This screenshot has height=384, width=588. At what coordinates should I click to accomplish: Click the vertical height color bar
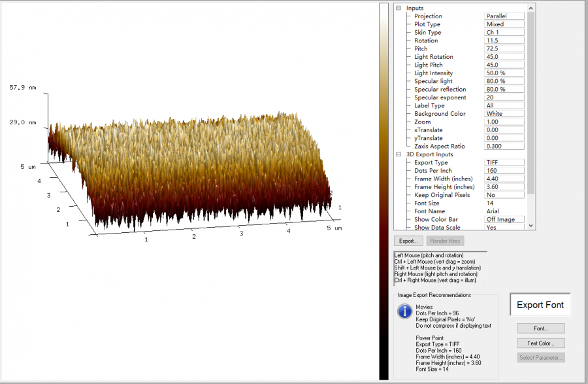(x=384, y=190)
